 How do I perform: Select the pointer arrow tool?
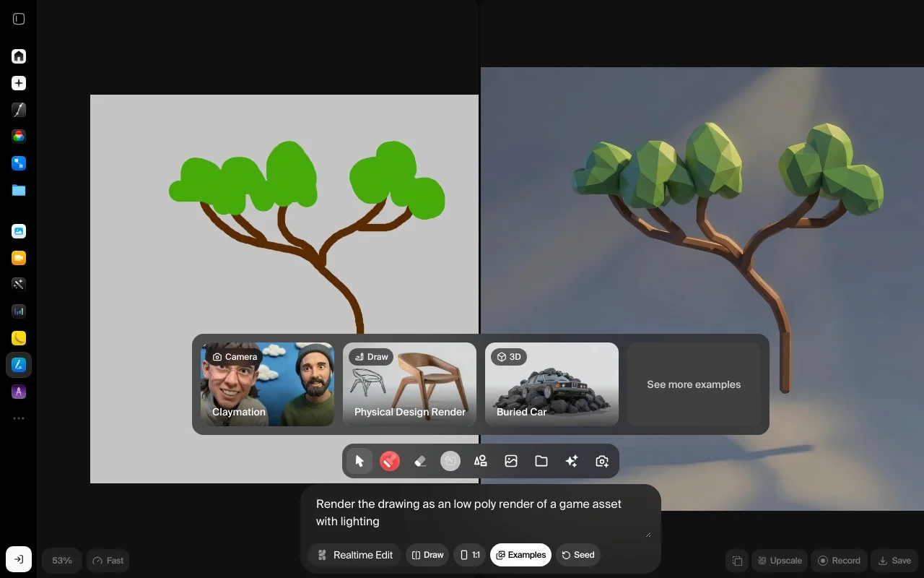(x=359, y=461)
